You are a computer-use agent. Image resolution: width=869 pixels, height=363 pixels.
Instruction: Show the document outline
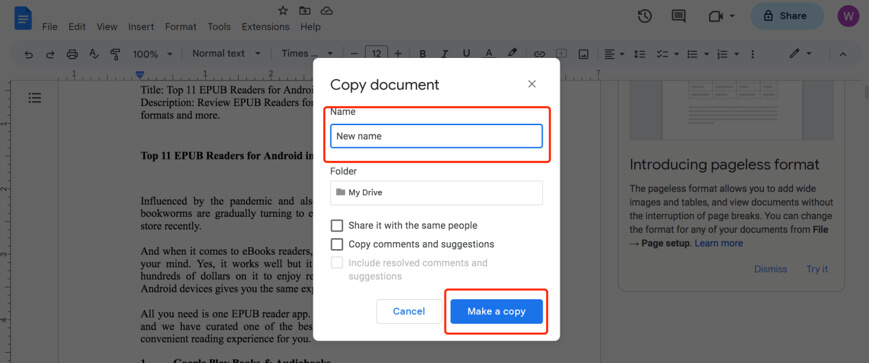[35, 98]
